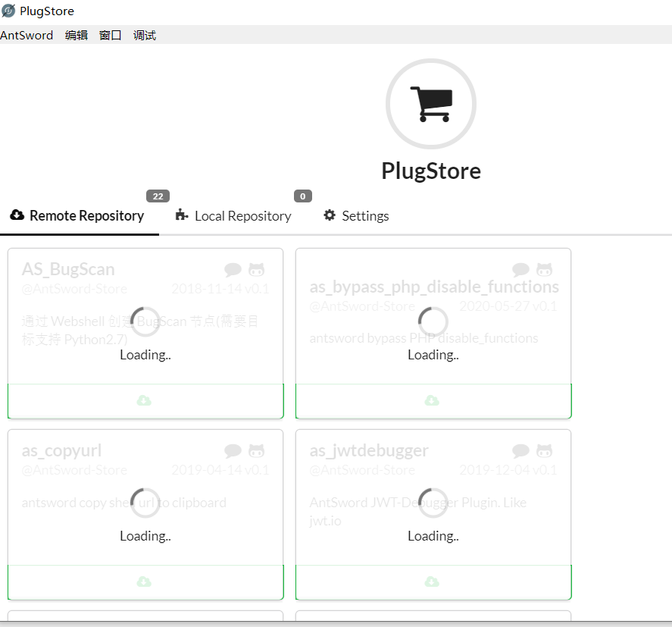Open the 编辑 menu

coord(77,35)
